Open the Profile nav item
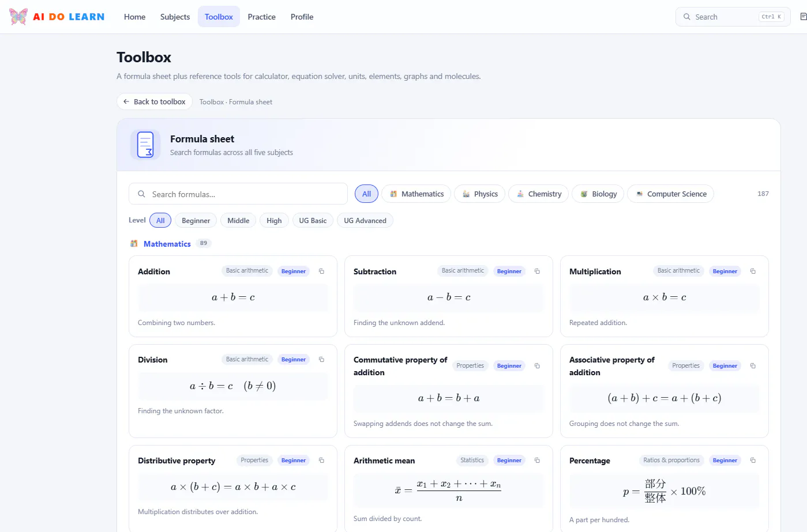The image size is (807, 532). coord(302,17)
